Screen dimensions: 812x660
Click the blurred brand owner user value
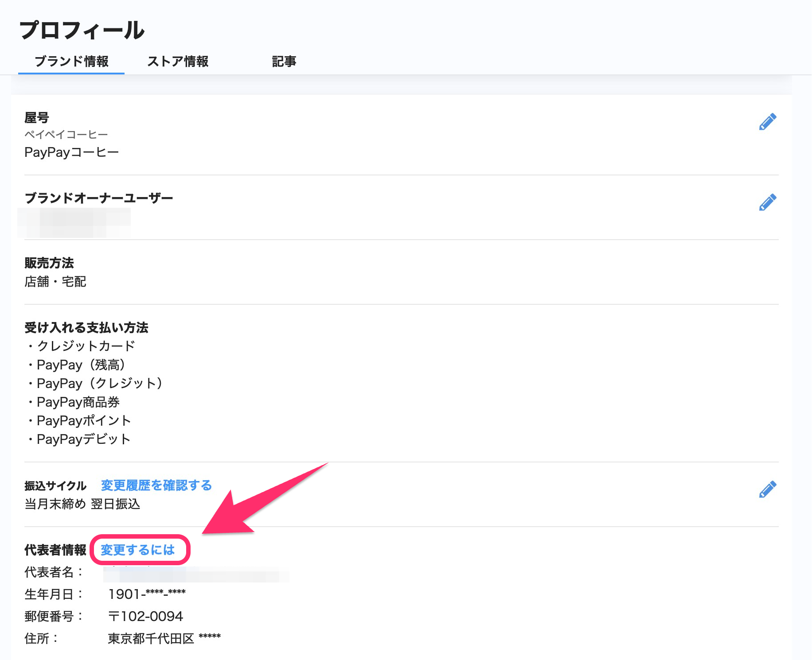(74, 222)
